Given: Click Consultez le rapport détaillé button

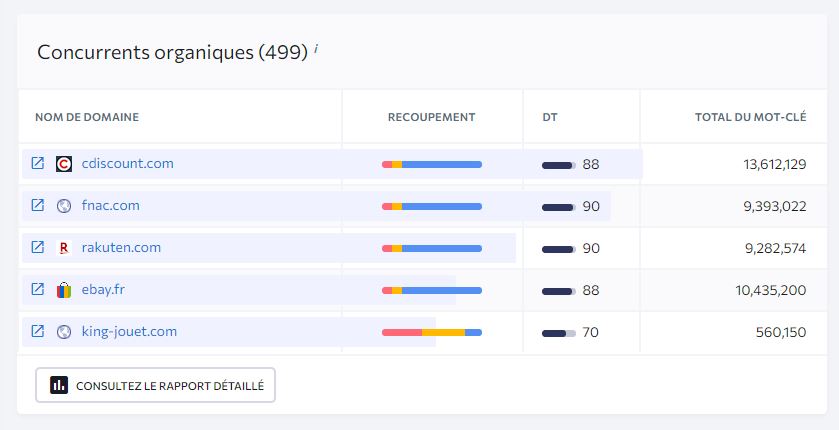Looking at the screenshot, I should pyautogui.click(x=155, y=385).
